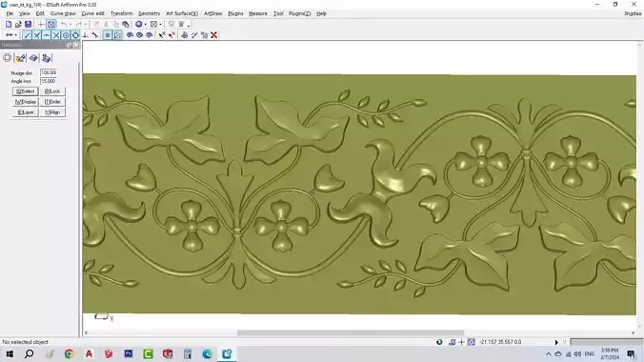Viewport: 644px width, 362px height.
Task: Toggle the circle center snap button
Action: (x=66, y=35)
